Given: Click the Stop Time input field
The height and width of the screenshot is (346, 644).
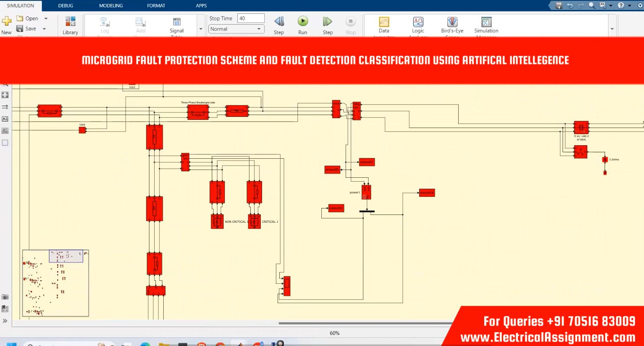Looking at the screenshot, I should 251,18.
